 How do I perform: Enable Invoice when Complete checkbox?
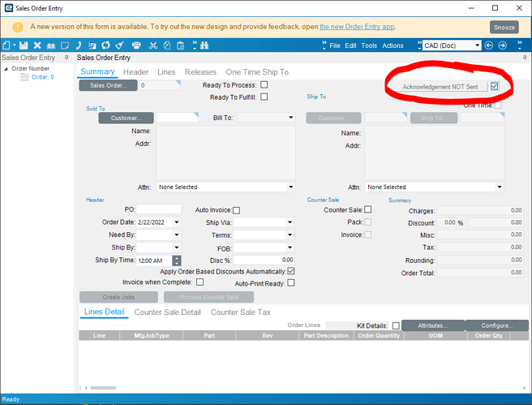[199, 282]
